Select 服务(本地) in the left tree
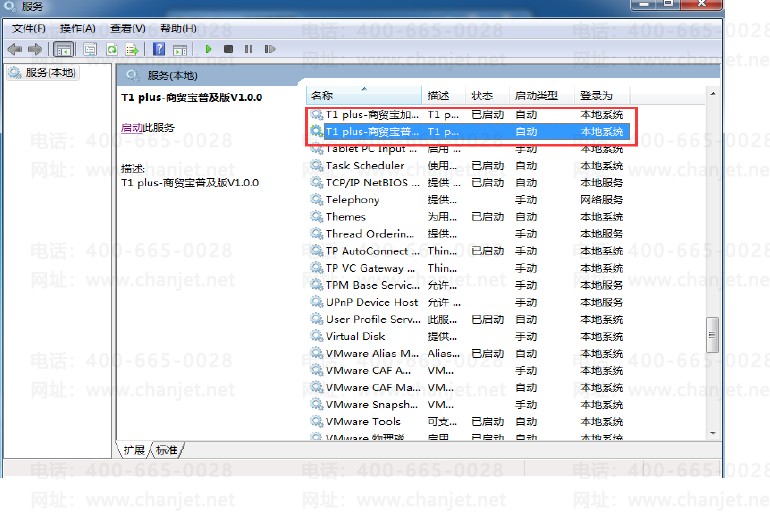770x528 pixels. tap(43, 73)
